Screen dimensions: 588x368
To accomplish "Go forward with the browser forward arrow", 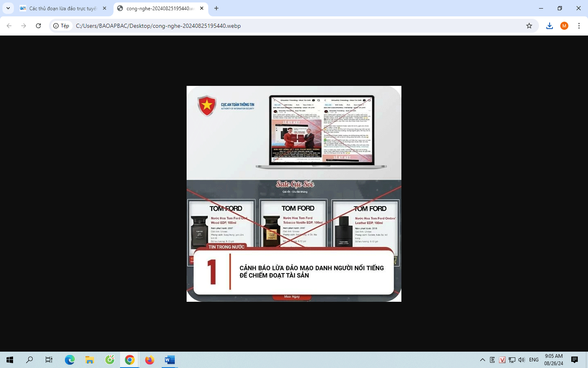I will click(x=24, y=26).
